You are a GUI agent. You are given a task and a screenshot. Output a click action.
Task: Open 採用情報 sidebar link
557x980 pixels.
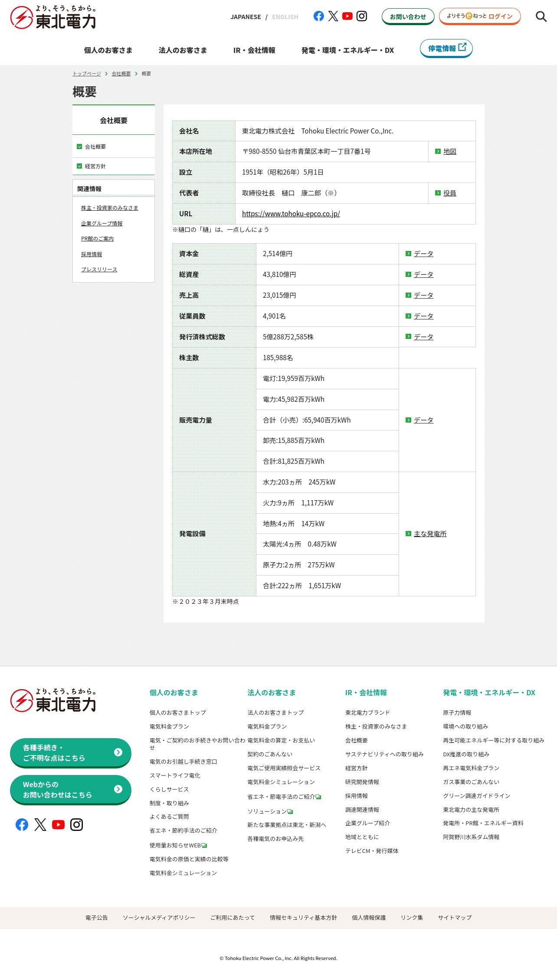(x=92, y=254)
